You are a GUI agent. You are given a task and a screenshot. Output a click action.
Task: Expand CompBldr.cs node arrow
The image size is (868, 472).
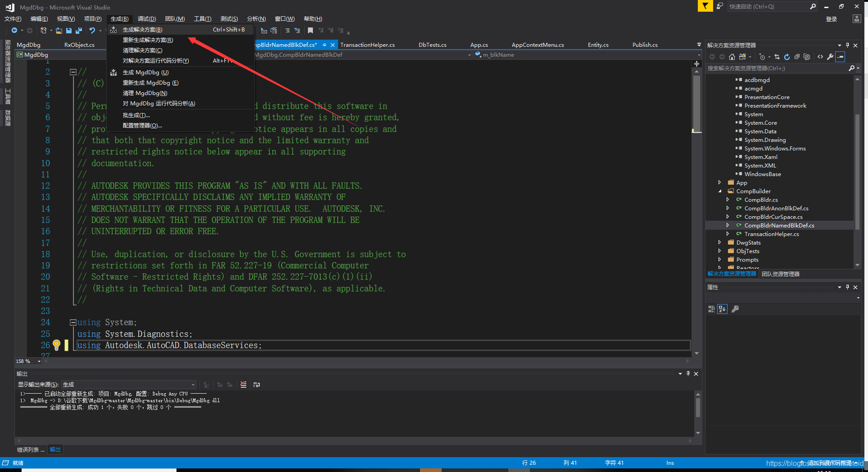click(x=728, y=200)
